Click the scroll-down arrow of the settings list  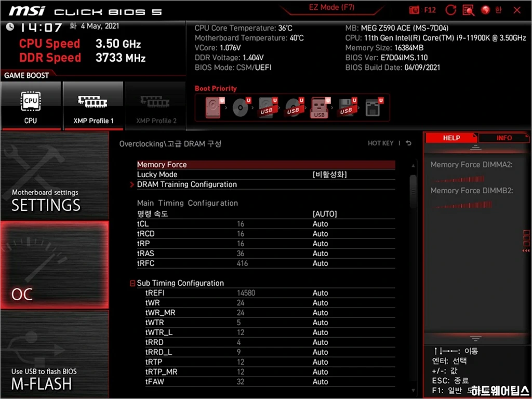point(413,391)
